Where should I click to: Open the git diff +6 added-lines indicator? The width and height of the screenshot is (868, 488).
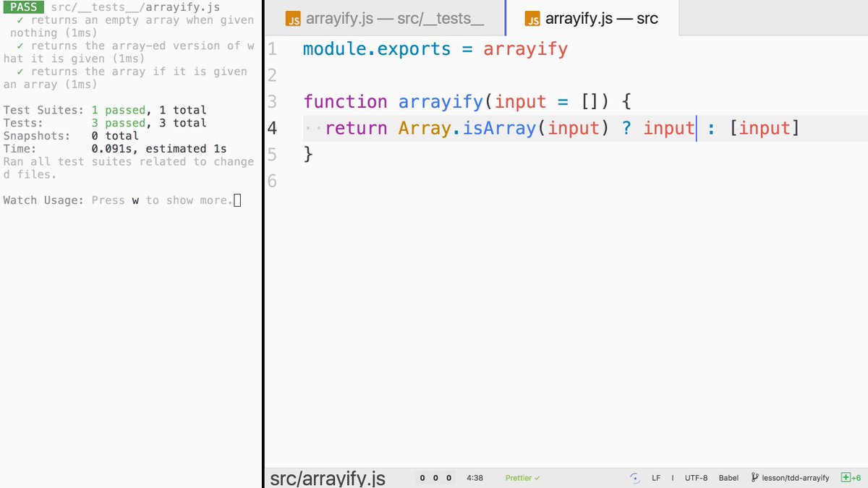click(x=851, y=478)
